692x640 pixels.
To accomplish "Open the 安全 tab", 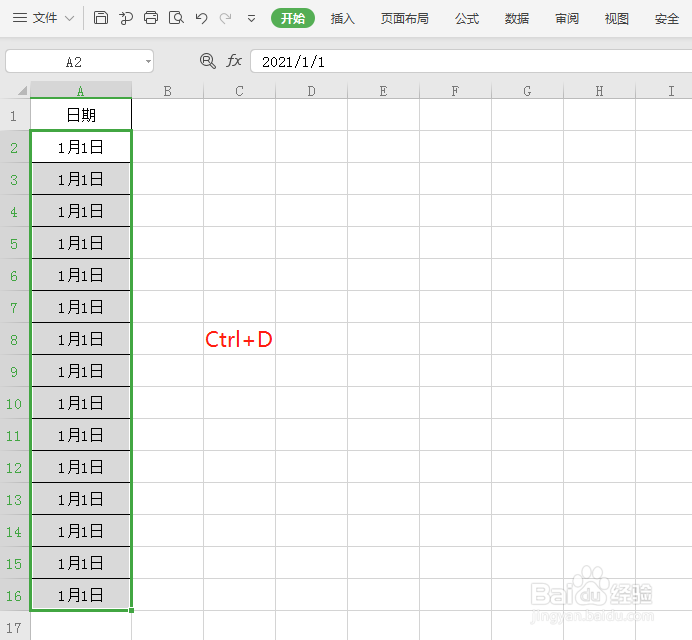I will point(667,19).
